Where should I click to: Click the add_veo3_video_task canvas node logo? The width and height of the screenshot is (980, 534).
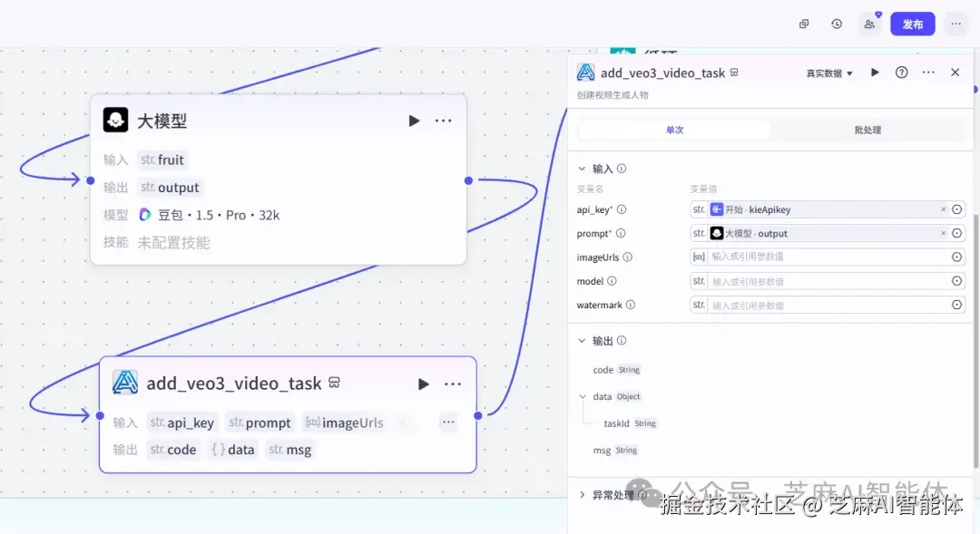click(x=125, y=383)
